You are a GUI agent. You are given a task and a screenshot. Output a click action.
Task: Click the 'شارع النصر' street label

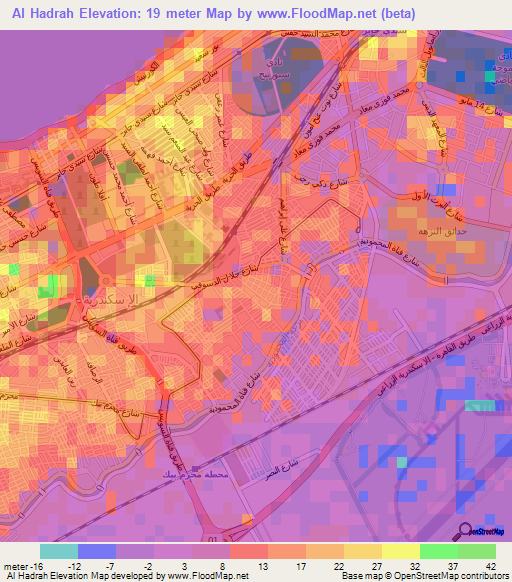pos(282,470)
